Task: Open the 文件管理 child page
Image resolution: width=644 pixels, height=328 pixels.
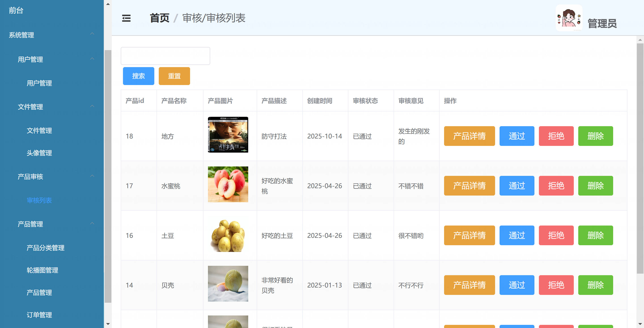Action: [39, 131]
